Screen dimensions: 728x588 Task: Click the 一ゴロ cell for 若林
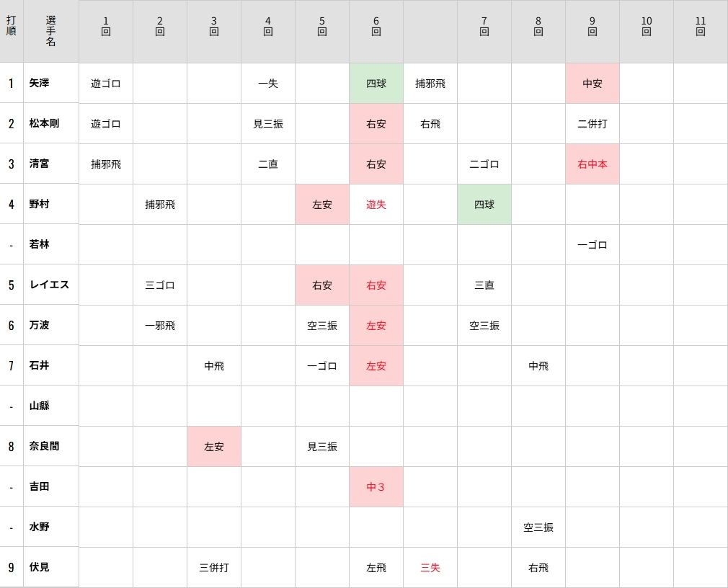[592, 244]
